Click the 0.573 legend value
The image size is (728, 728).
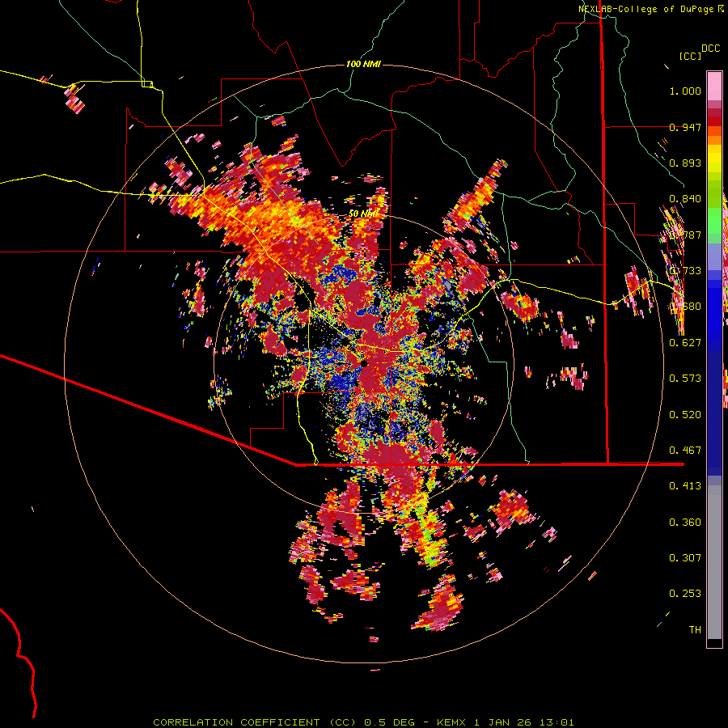click(685, 379)
